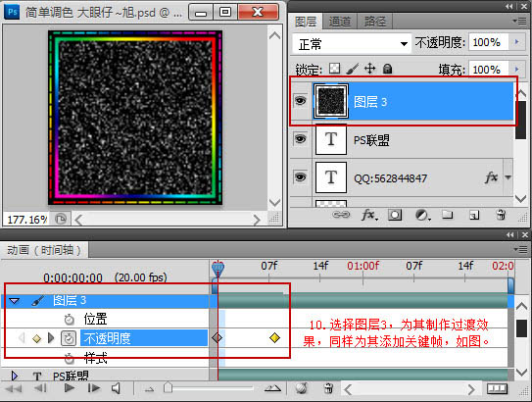Select the yellow keyframe diamond on 不透明度 track
Image resolution: width=532 pixels, height=402 pixels.
coord(274,338)
